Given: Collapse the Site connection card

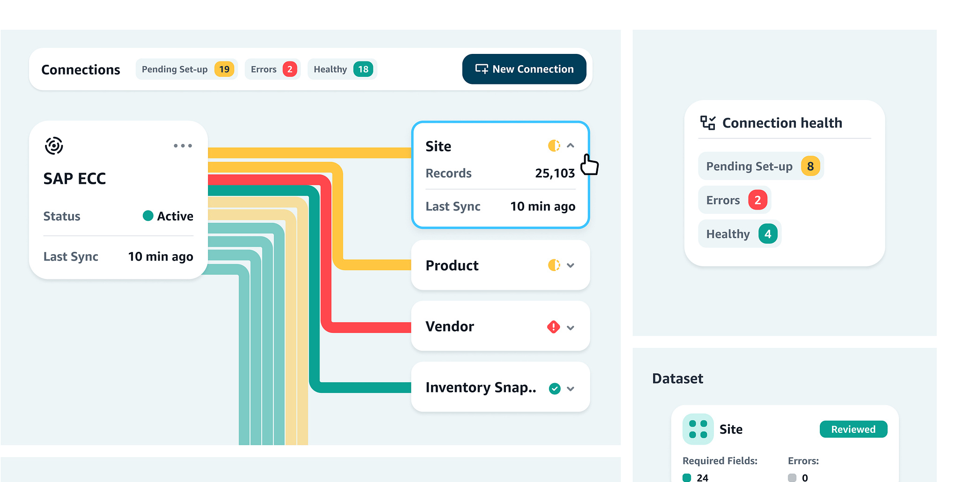Looking at the screenshot, I should (571, 146).
